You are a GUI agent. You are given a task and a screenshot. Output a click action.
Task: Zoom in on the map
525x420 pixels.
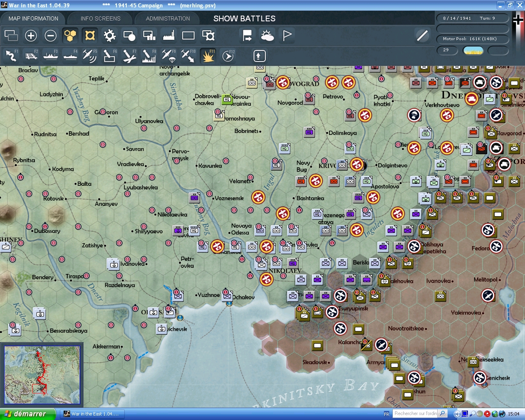point(31,36)
